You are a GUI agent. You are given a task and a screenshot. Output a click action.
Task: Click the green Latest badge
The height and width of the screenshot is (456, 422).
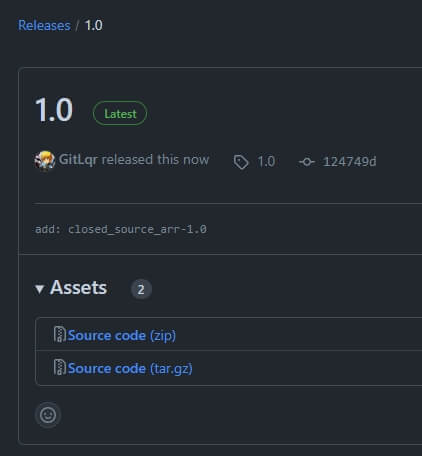(120, 113)
